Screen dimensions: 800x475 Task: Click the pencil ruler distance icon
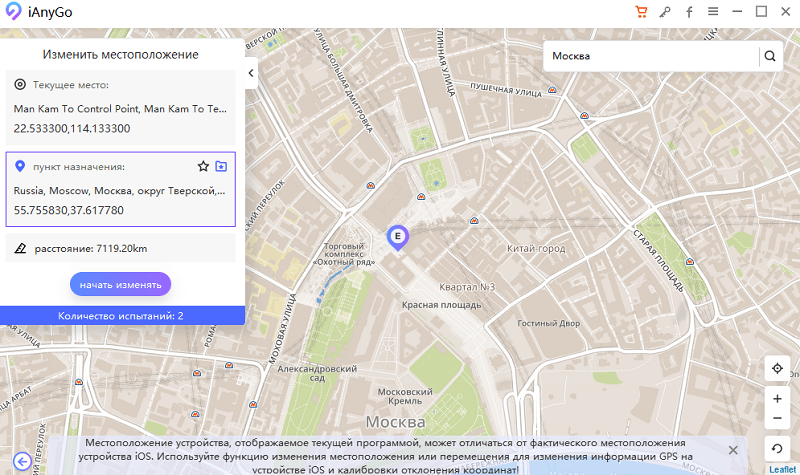coord(20,248)
